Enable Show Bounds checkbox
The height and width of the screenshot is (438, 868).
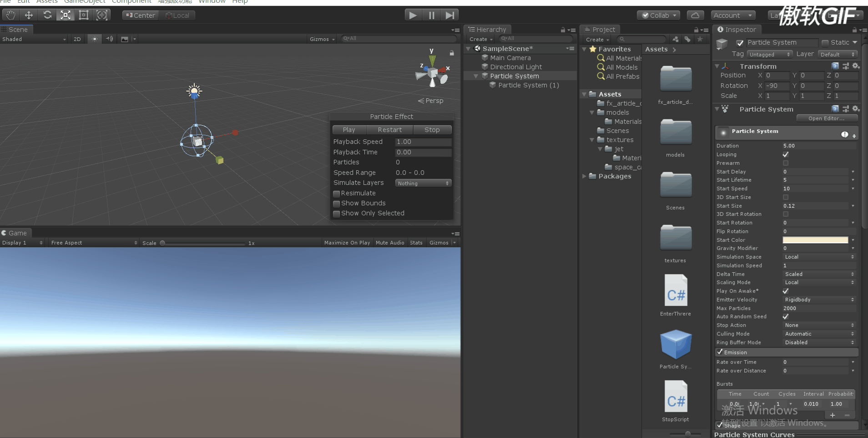[337, 204]
